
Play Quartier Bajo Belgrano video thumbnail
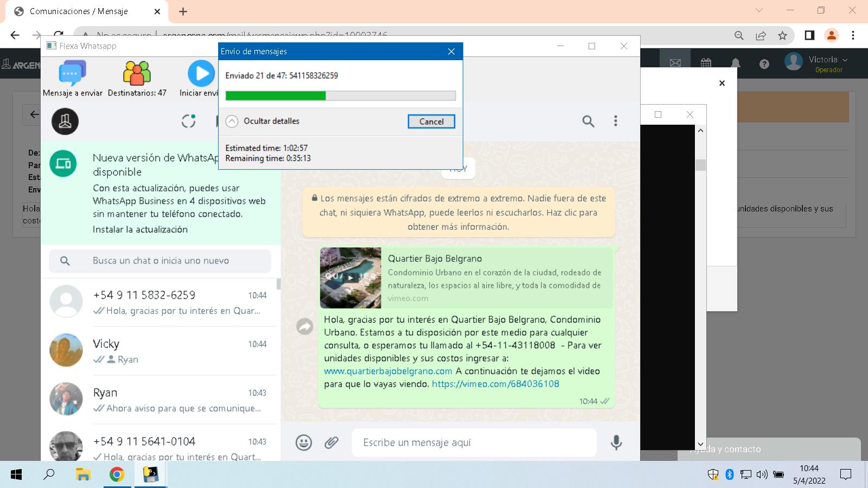(x=350, y=278)
